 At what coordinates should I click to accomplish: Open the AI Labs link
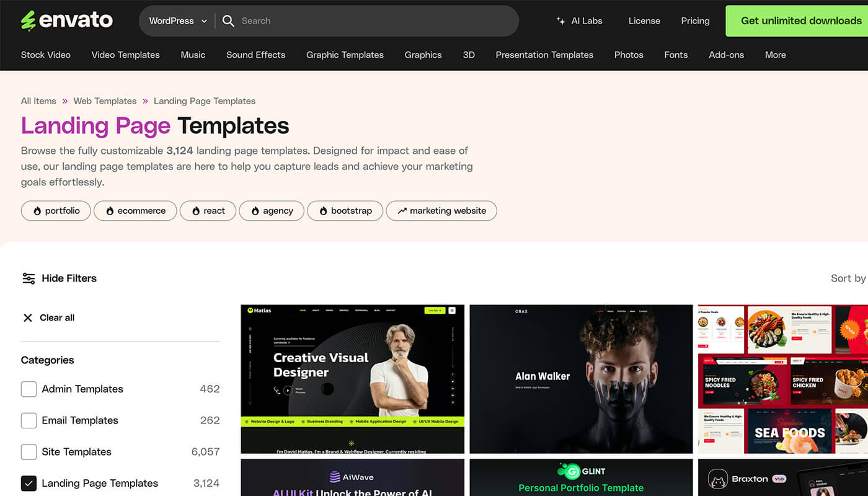579,21
